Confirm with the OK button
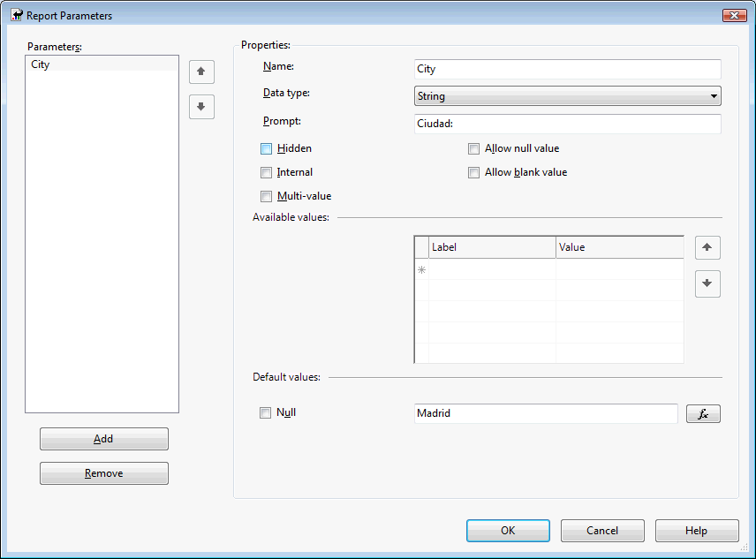The image size is (756, 559). 508,531
